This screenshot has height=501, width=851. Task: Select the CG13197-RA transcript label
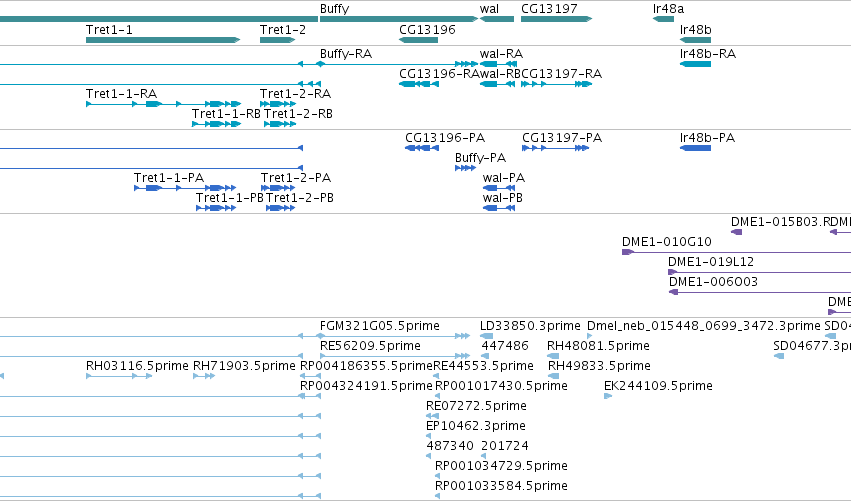click(x=561, y=74)
